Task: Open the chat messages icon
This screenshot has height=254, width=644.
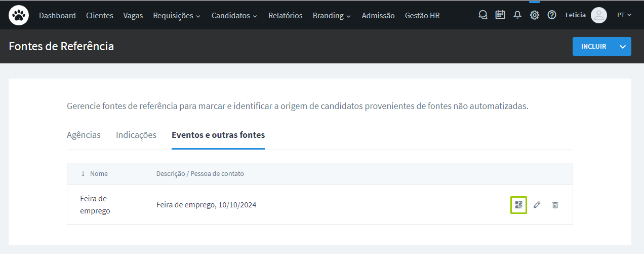Action: pyautogui.click(x=483, y=15)
